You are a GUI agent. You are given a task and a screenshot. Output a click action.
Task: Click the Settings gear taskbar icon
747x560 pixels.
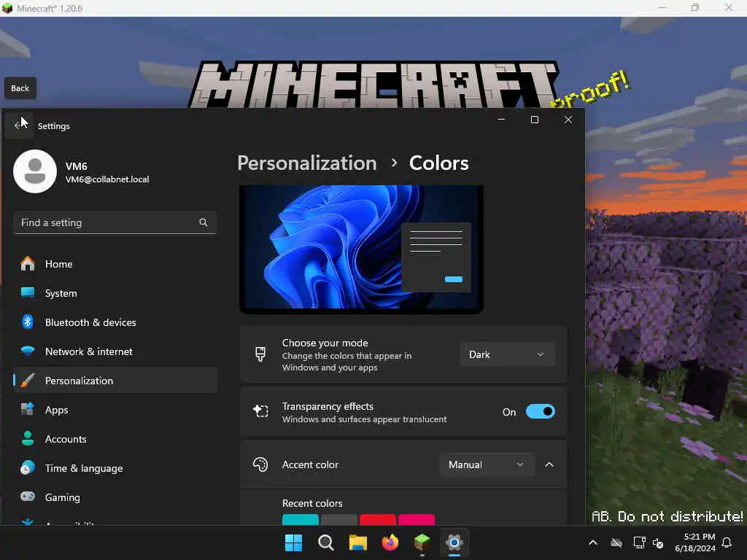click(454, 542)
